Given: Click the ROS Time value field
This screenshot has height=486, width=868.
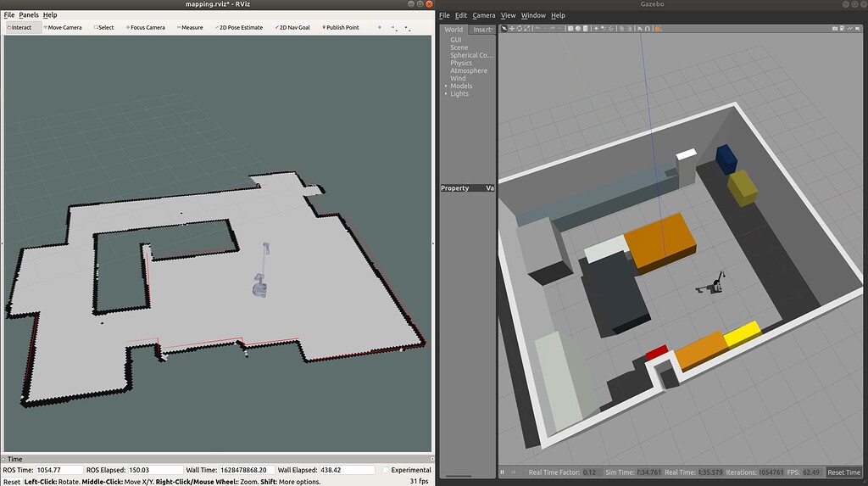Looking at the screenshot, I should 58,470.
